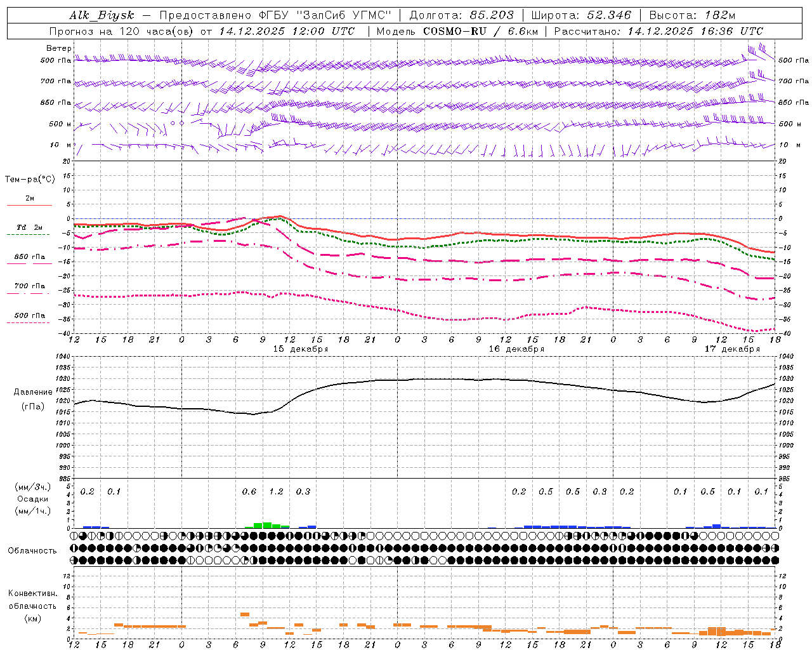Click the "15 декабря" date label
Viewport: 812px width, 650px height.
[x=301, y=349]
